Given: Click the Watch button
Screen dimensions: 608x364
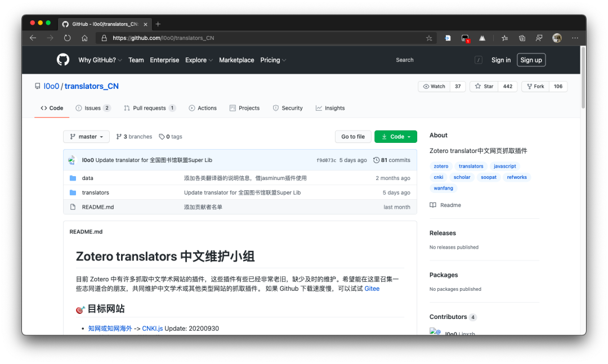Looking at the screenshot, I should (434, 87).
